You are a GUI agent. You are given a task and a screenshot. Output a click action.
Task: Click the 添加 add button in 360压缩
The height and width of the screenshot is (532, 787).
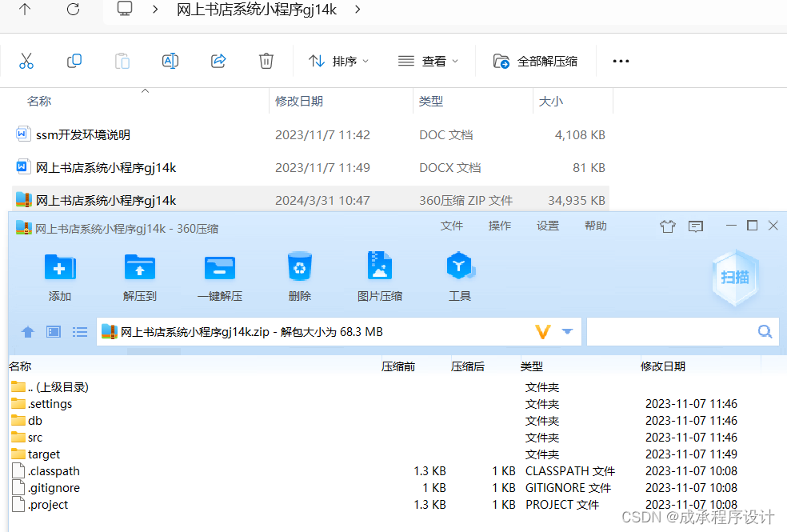(60, 277)
